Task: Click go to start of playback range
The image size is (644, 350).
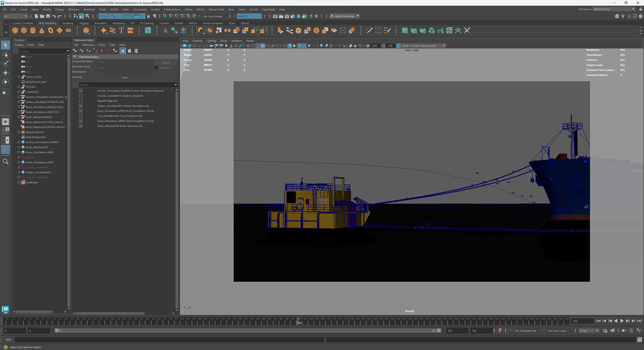Action: pos(599,321)
